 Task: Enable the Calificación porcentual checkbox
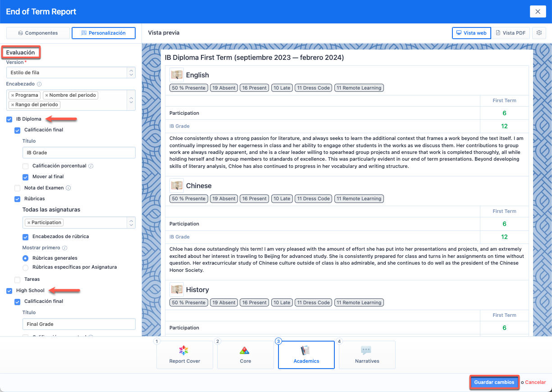point(26,166)
